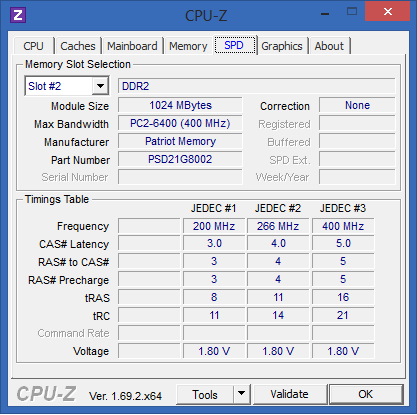417x415 pixels.
Task: Maximize the CPU-Z window
Action: [x=352, y=12]
